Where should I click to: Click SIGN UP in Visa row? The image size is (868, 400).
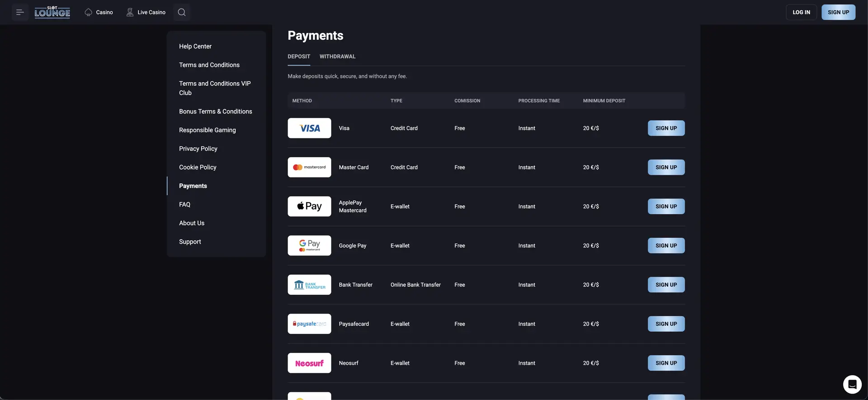pos(666,128)
